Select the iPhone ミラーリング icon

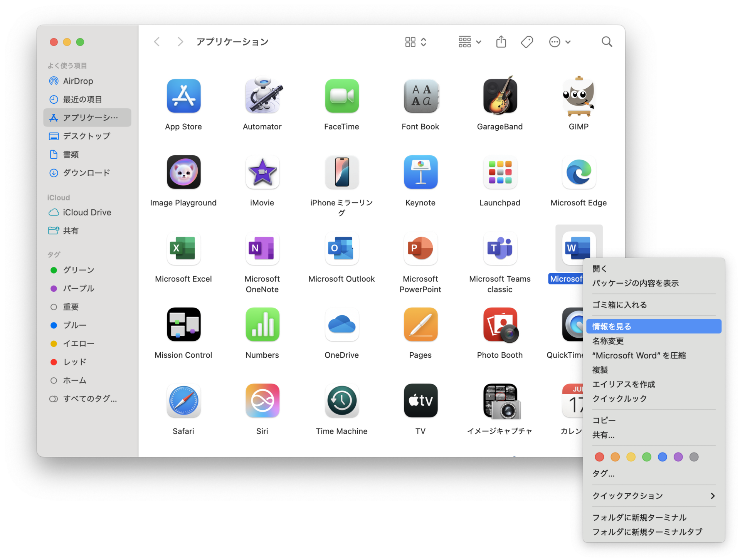[x=341, y=172]
